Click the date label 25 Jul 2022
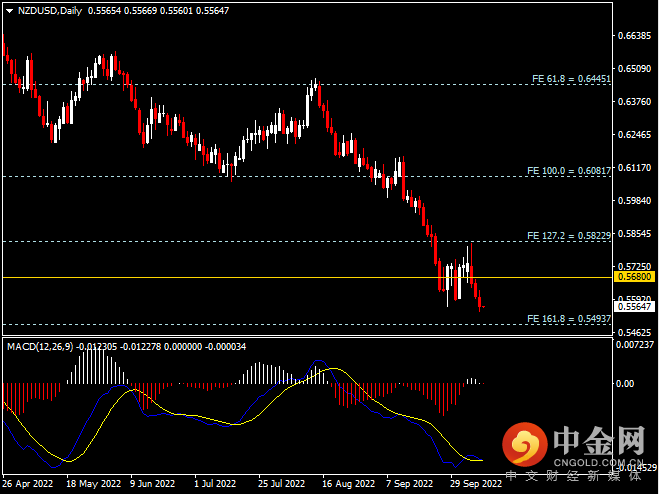 coord(281,484)
